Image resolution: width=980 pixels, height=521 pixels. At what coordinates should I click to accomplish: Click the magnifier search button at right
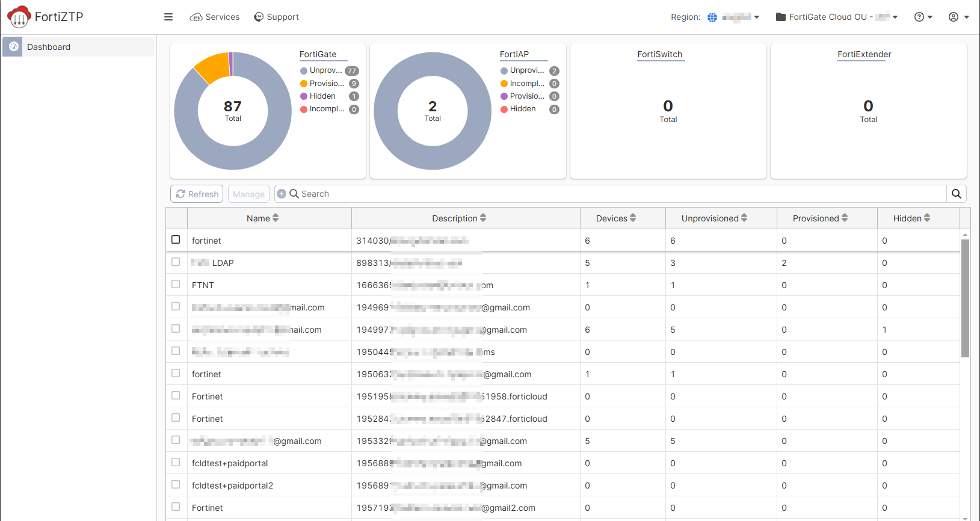tap(957, 194)
